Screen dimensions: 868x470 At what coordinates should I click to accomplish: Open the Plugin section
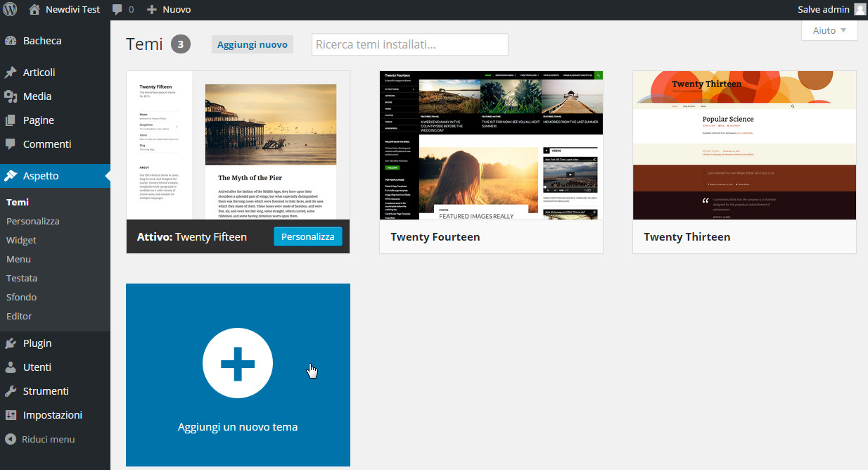tap(37, 343)
